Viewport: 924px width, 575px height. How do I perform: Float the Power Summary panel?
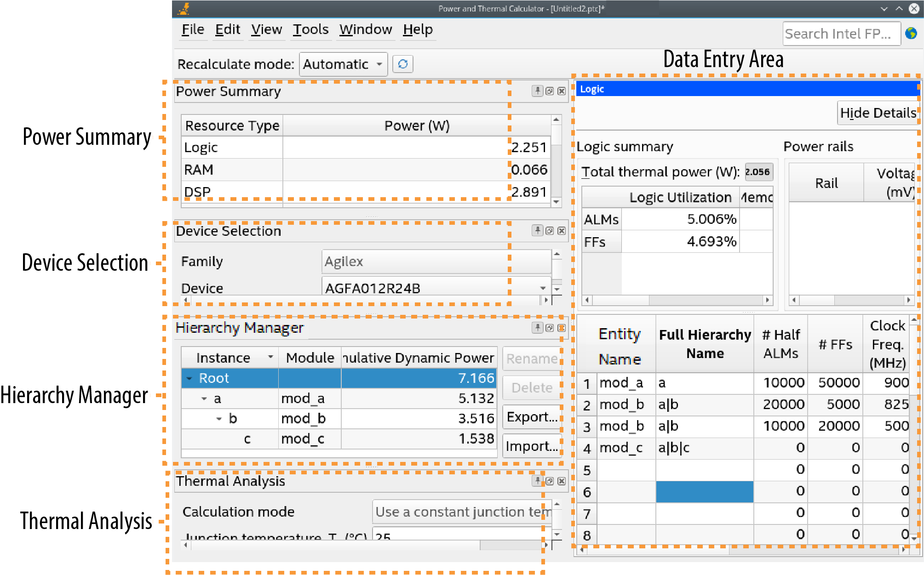click(x=549, y=91)
